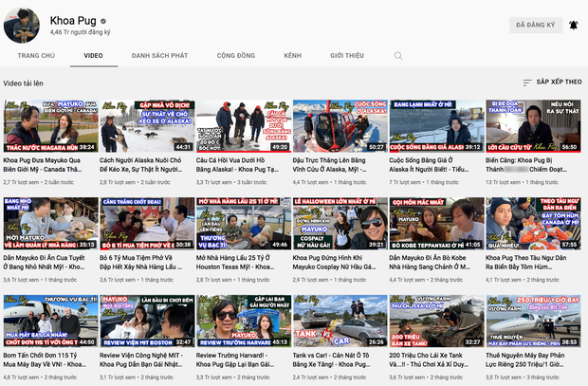Screen dimensions: 588x386
Task: Open the KÊNH tab
Action: (x=292, y=56)
